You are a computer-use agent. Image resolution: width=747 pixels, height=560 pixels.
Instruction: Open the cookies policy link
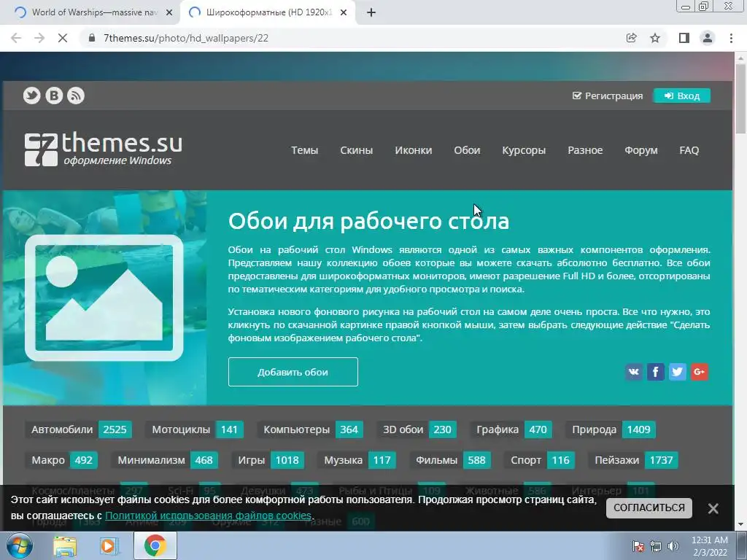[x=208, y=516]
